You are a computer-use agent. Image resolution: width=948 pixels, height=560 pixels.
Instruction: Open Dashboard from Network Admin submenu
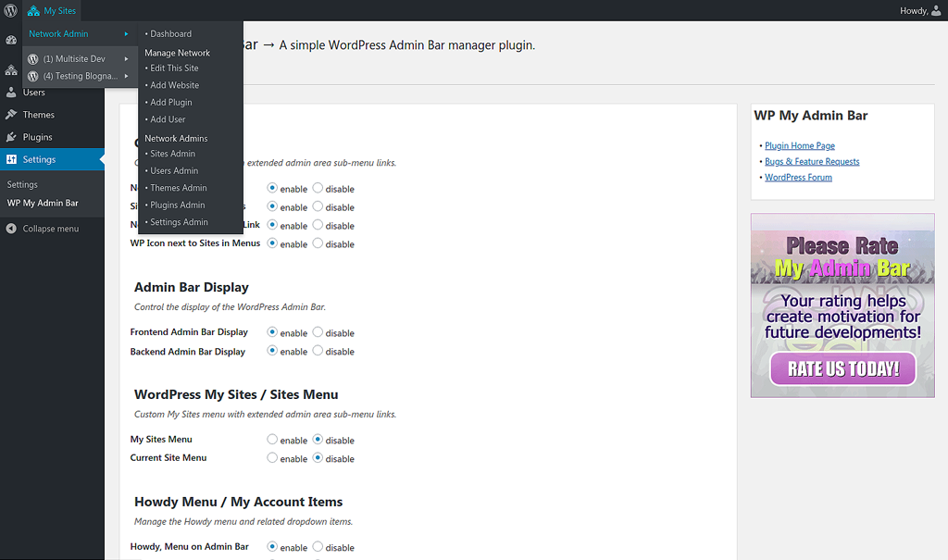coord(170,34)
